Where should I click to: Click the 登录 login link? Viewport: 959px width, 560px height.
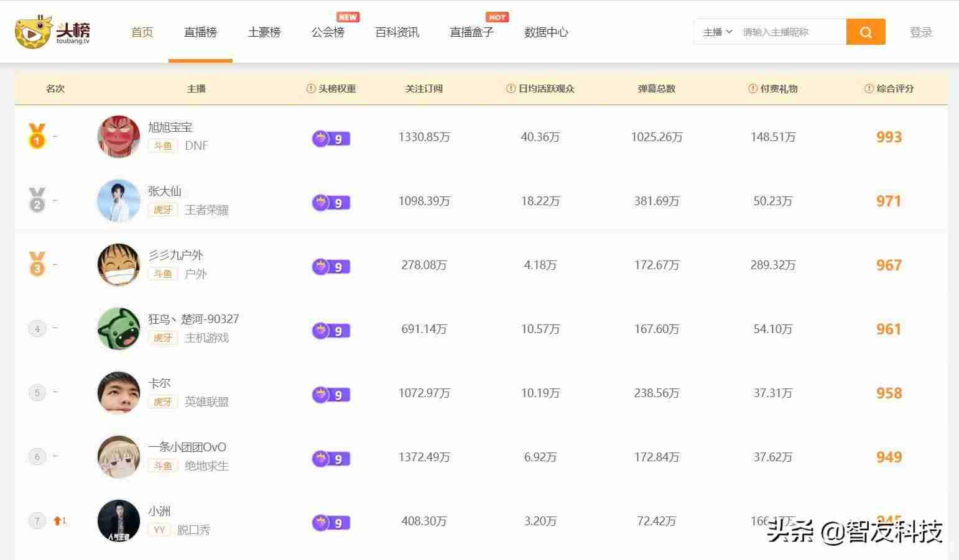[921, 32]
